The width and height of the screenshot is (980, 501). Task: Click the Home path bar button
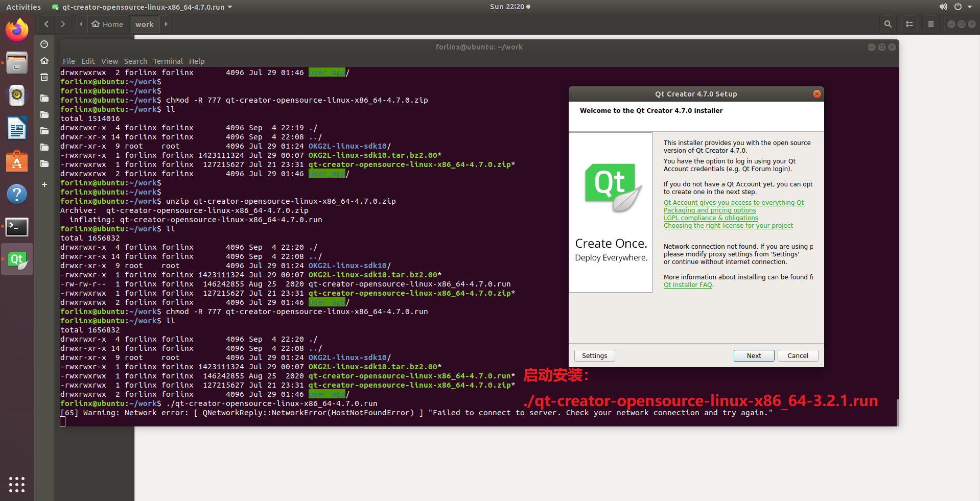pyautogui.click(x=107, y=24)
